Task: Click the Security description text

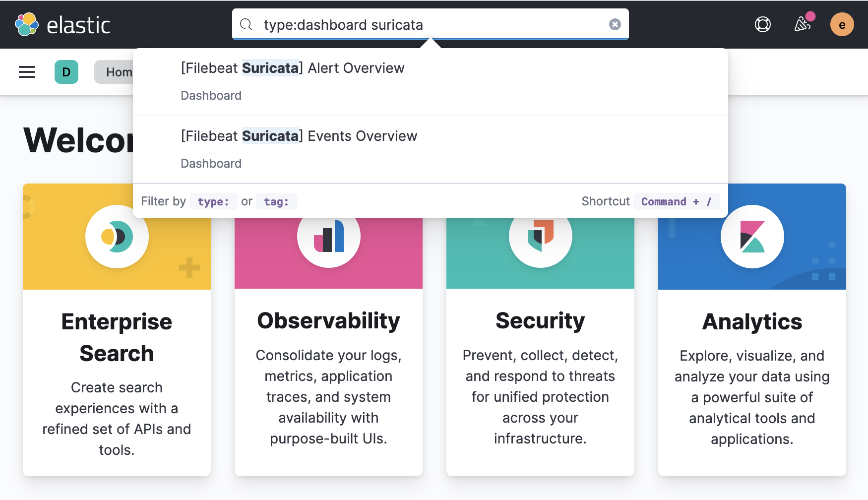Action: point(541,397)
